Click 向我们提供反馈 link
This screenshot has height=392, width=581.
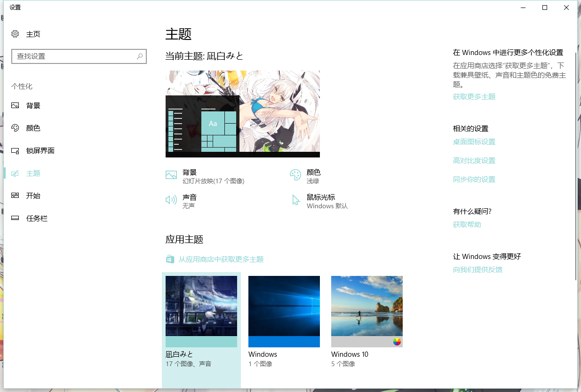pos(478,270)
